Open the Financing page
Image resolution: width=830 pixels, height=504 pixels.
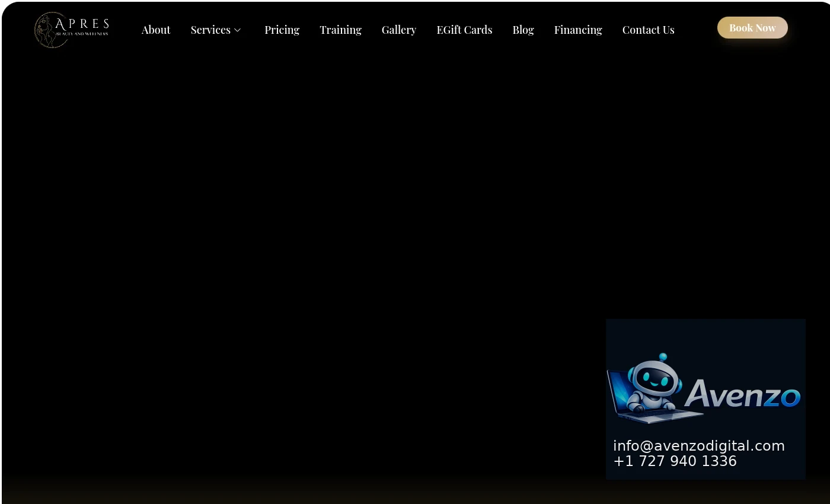tap(578, 30)
